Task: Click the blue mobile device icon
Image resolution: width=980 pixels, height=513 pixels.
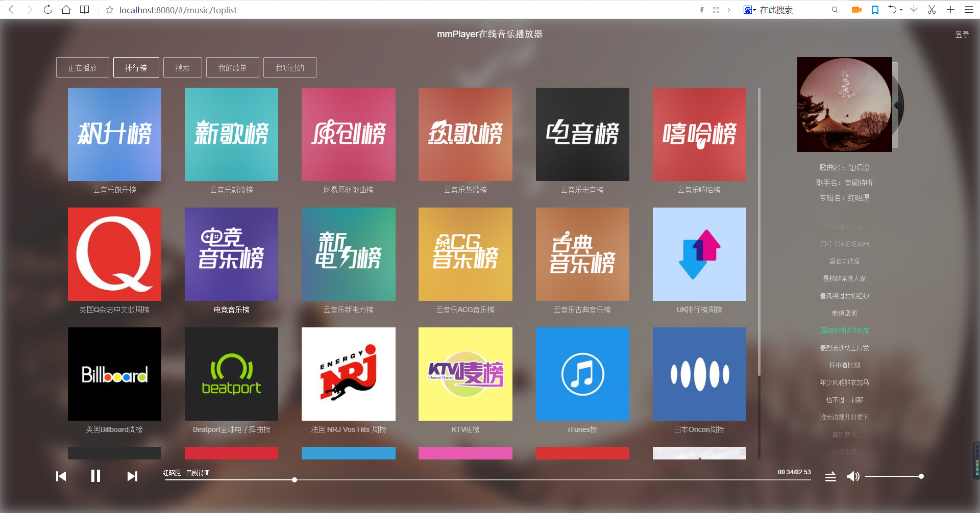Action: pyautogui.click(x=875, y=10)
